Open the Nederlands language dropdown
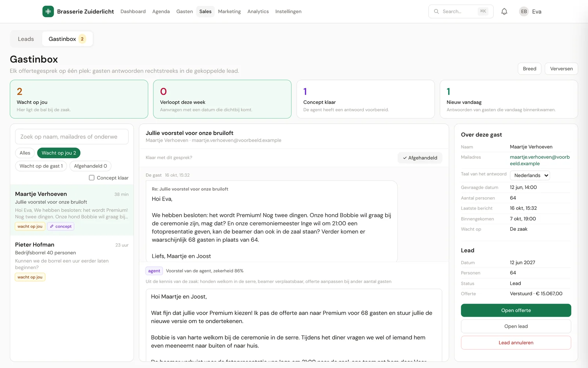Image resolution: width=588 pixels, height=368 pixels. pos(530,176)
